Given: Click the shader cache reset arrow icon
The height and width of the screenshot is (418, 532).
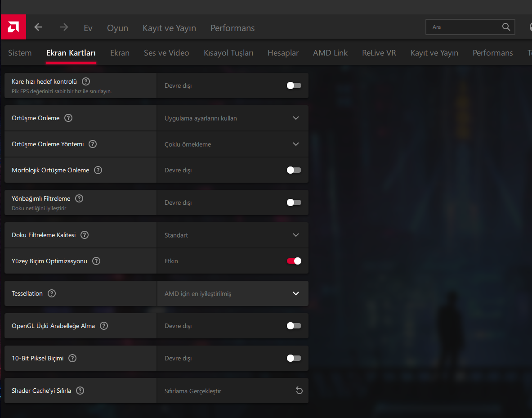Looking at the screenshot, I should (x=299, y=391).
